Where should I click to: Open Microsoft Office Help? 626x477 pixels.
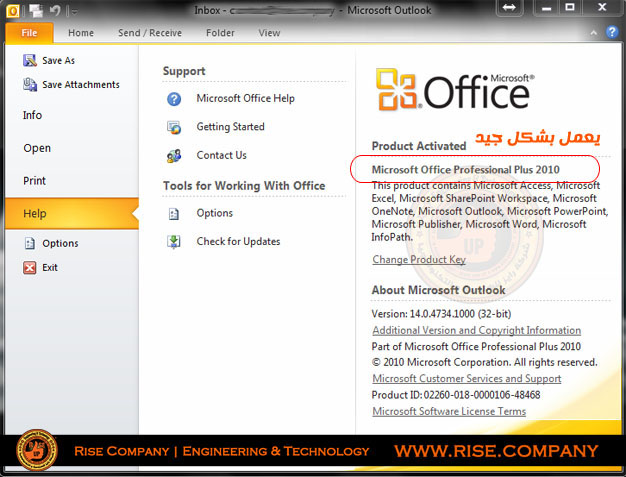pos(246,99)
